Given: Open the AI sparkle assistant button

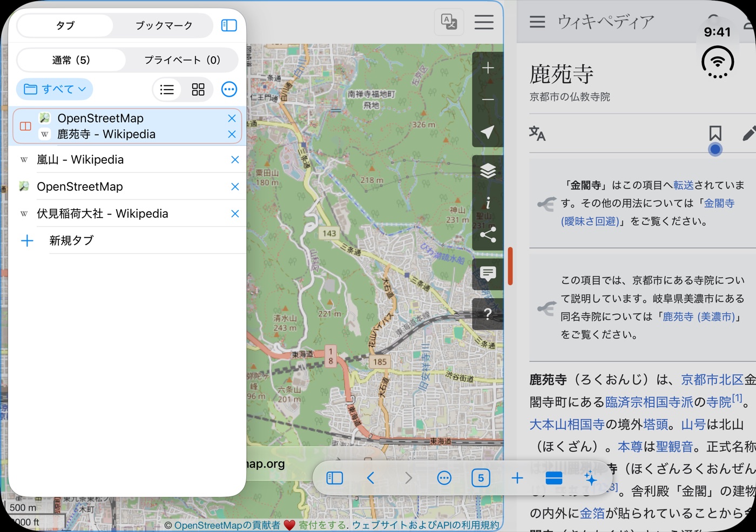Looking at the screenshot, I should tap(590, 478).
